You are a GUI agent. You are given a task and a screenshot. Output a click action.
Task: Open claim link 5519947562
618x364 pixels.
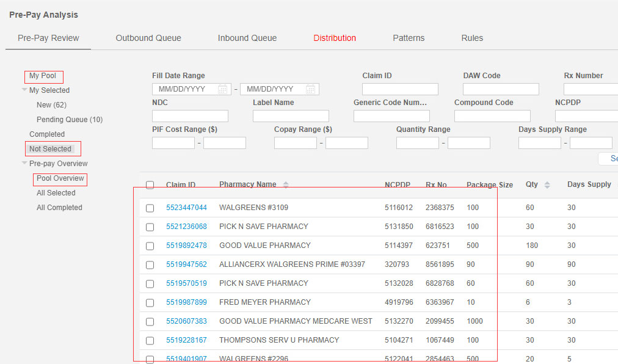[x=186, y=264]
